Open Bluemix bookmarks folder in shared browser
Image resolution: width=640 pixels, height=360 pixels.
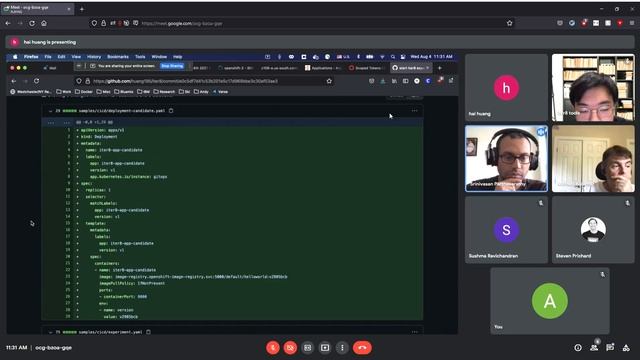click(124, 92)
